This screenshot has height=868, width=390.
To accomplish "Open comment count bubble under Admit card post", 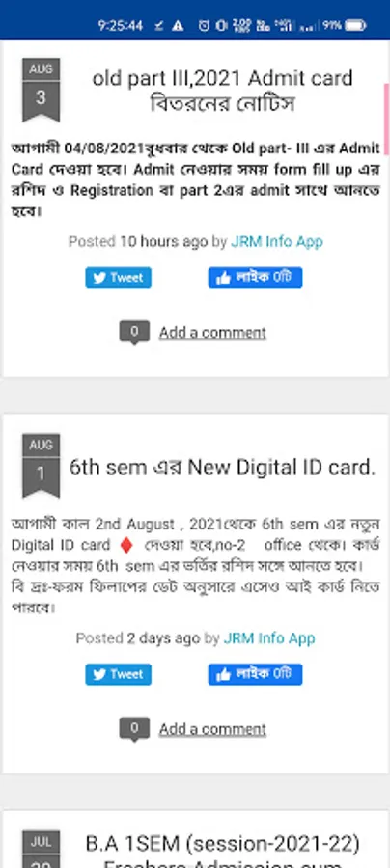I will pos(134,333).
